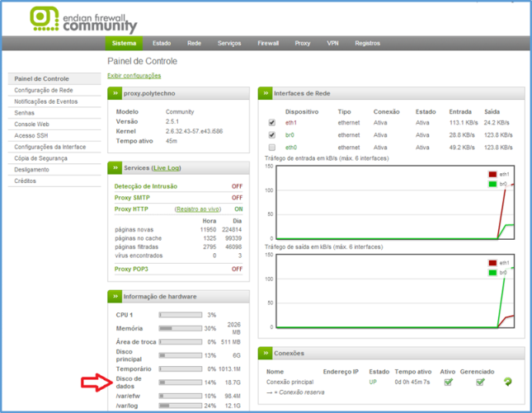The width and height of the screenshot is (532, 413).
Task: Click the Proxy POP3 service name
Action: [x=131, y=269]
